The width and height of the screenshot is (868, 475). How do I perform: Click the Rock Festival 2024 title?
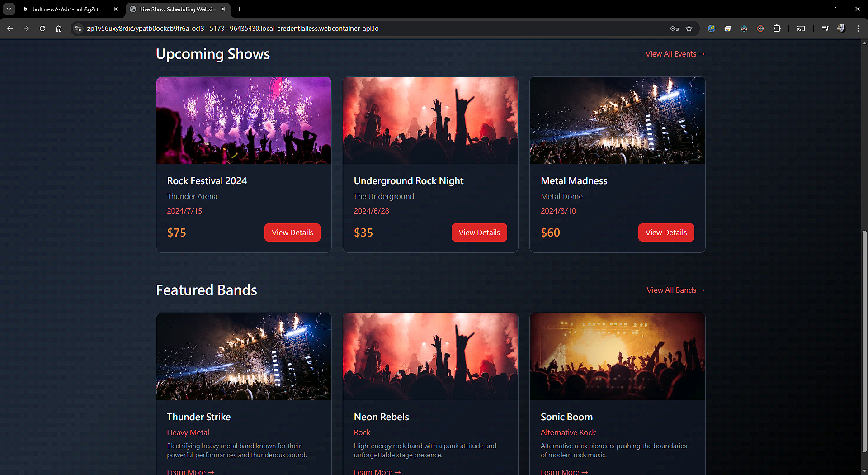click(207, 181)
